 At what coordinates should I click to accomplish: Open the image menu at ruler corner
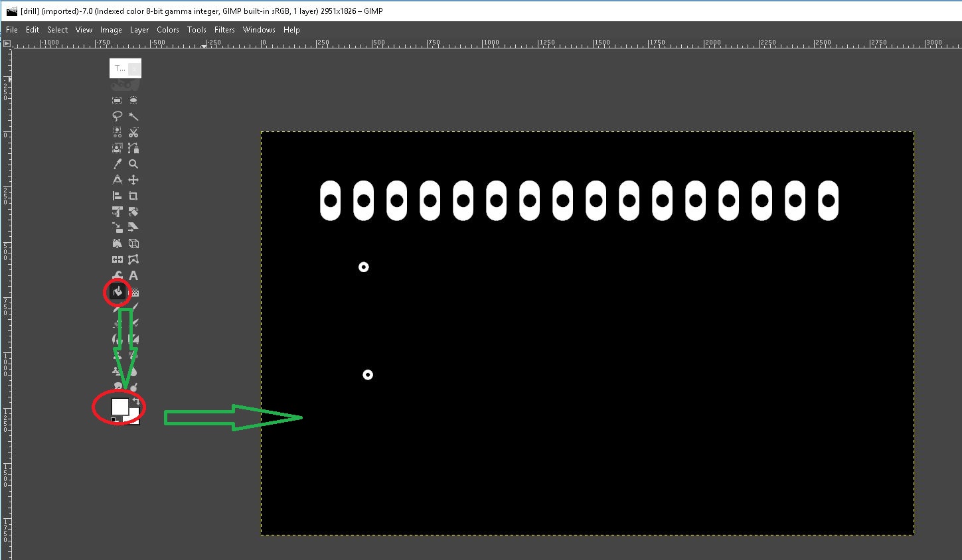(x=7, y=44)
